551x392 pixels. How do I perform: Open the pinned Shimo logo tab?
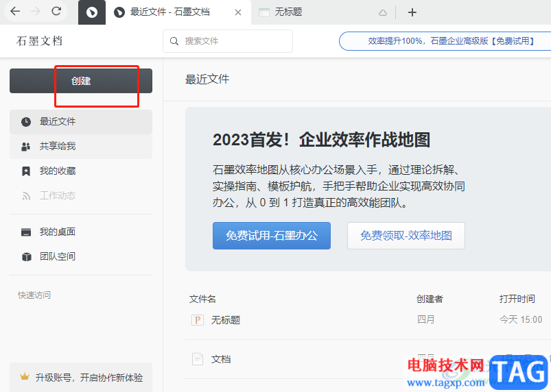(92, 12)
